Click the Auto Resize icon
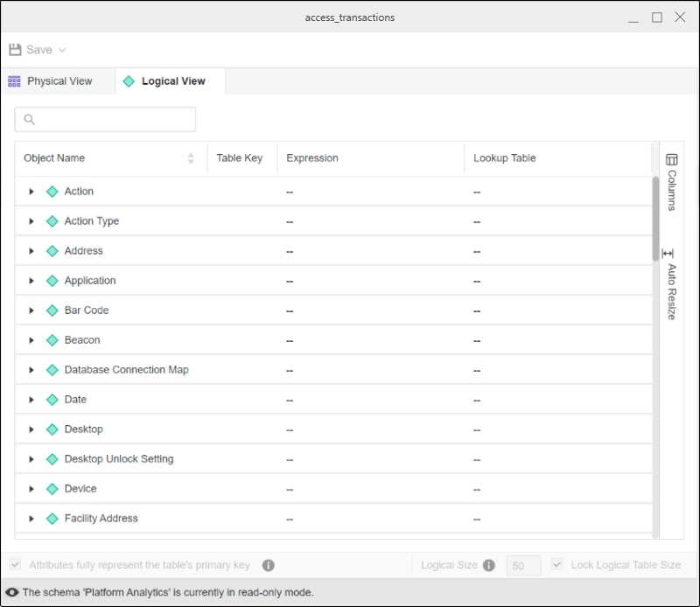Viewport: 700px width, 607px height. point(668,253)
